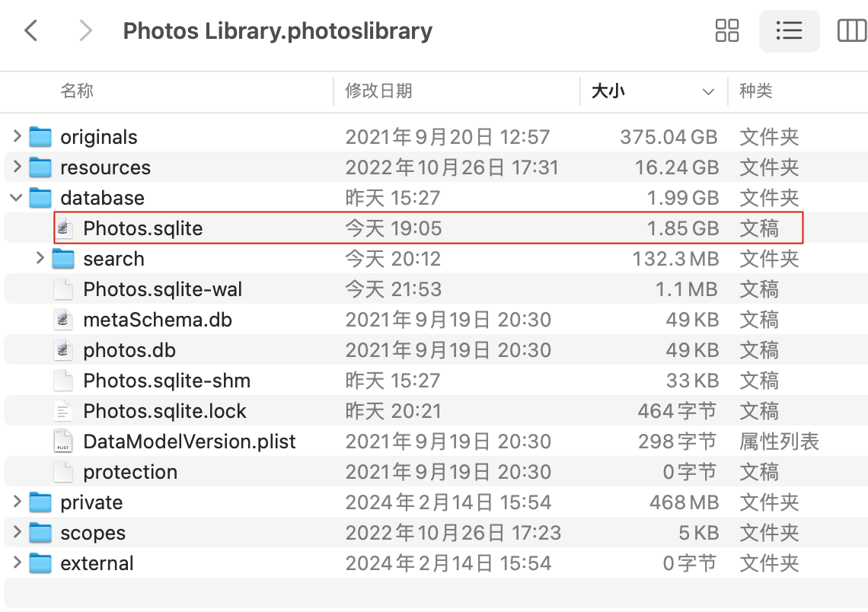Click the metaSchema.db file icon

point(64,320)
